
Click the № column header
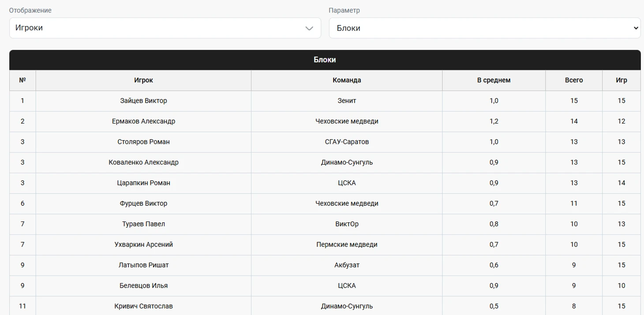(22, 80)
